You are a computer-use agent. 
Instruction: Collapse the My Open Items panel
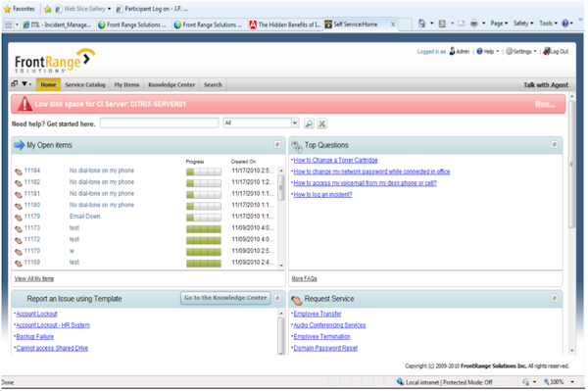[x=277, y=144]
